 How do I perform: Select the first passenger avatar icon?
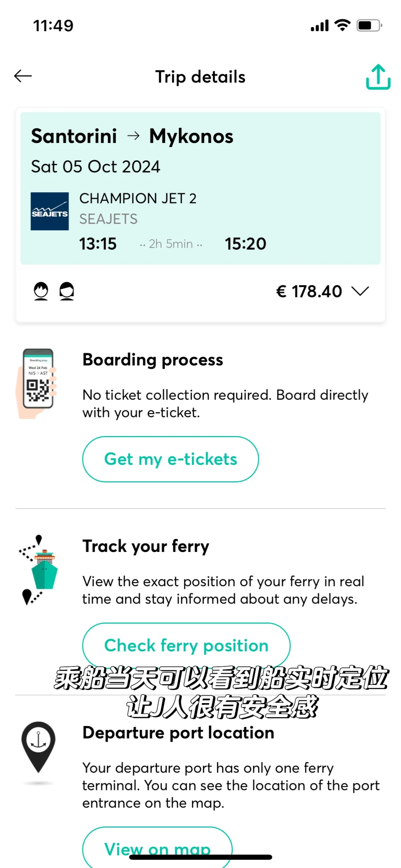click(x=41, y=291)
